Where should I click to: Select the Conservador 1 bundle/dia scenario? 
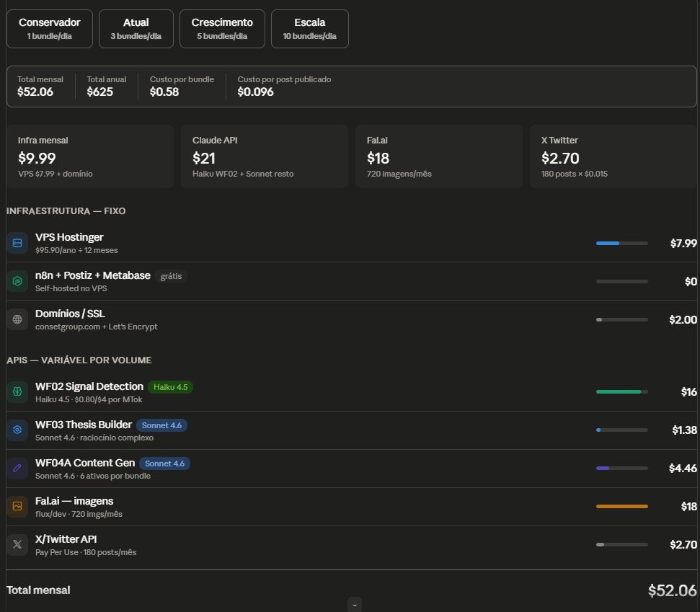point(50,29)
